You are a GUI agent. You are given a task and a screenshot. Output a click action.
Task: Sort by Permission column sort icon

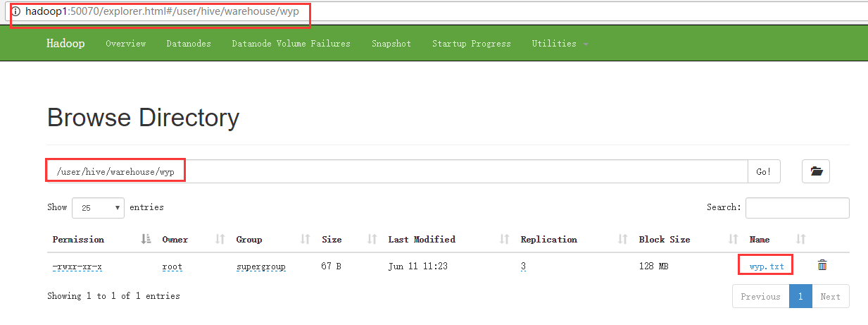pos(146,240)
